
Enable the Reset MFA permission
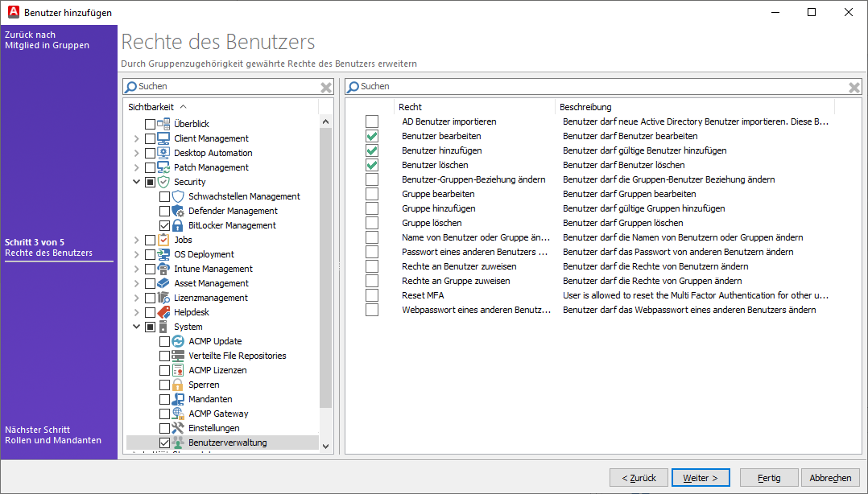pyautogui.click(x=371, y=294)
